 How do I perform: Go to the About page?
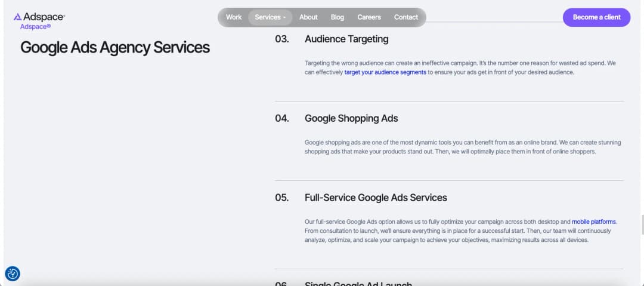click(308, 17)
